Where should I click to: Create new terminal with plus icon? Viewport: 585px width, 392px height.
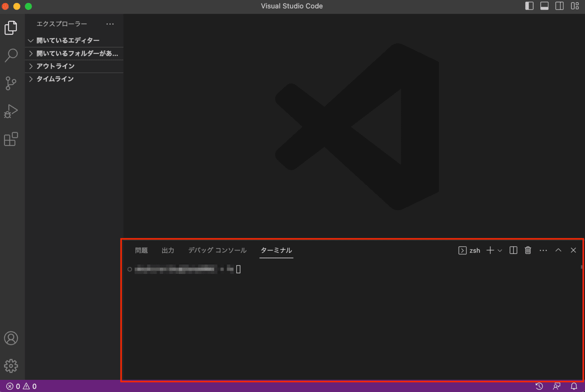point(490,250)
